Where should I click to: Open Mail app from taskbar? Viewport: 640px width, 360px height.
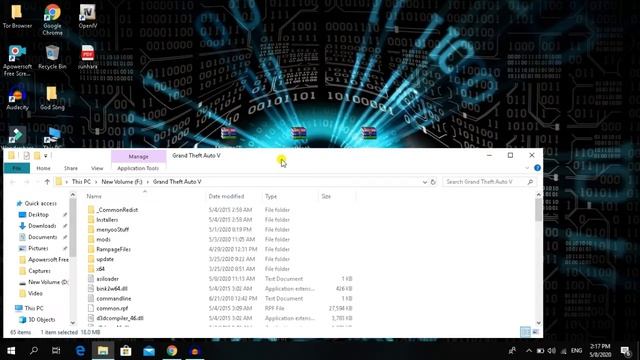pyautogui.click(x=149, y=351)
